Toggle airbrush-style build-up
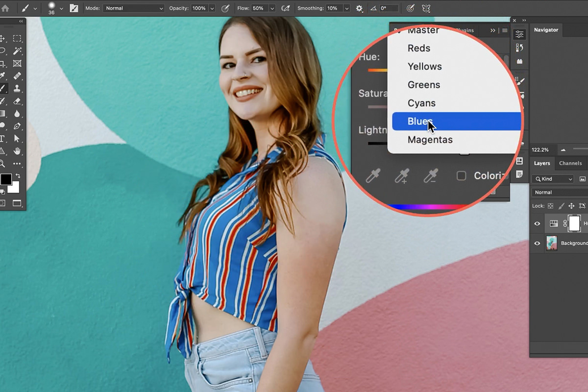Screen dimensions: 588x392 (286, 8)
